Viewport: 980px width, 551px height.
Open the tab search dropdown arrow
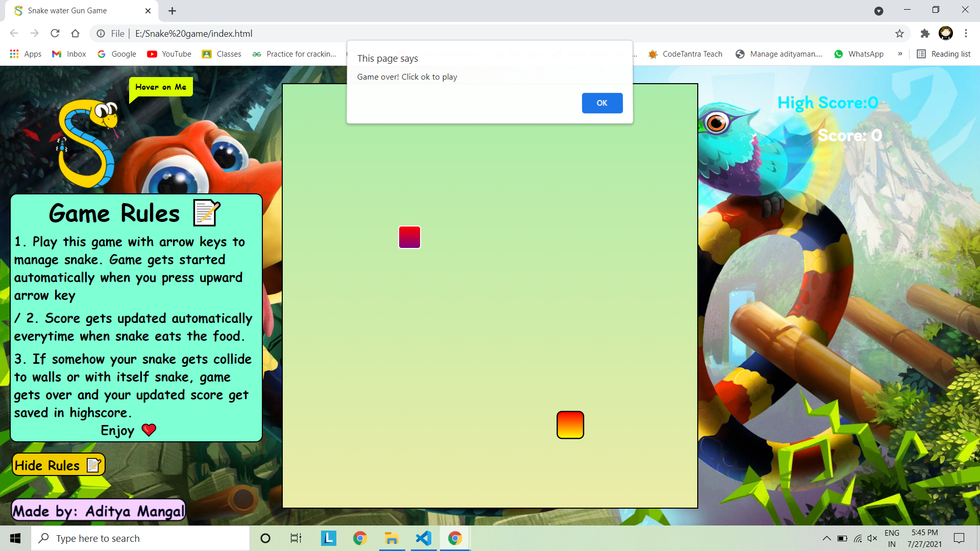878,11
